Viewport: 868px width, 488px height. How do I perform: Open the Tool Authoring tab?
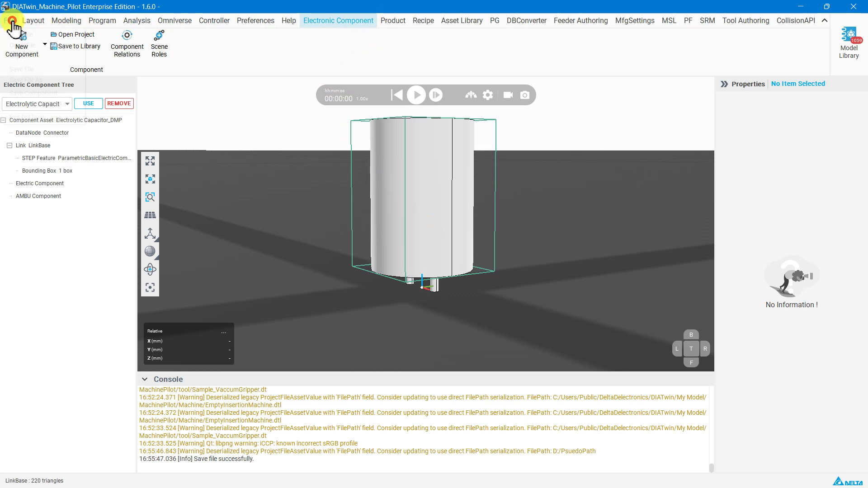coord(746,20)
